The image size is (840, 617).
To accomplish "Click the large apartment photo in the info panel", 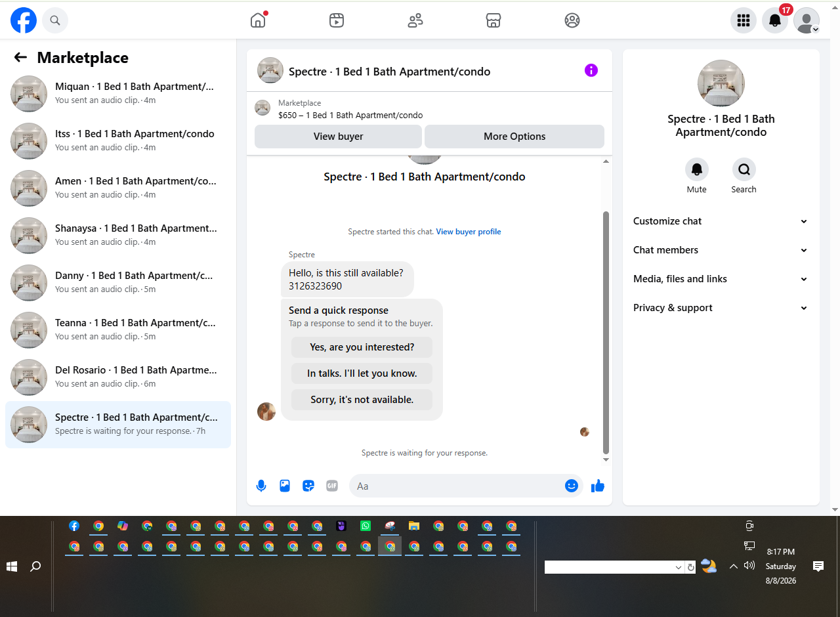I will click(721, 83).
